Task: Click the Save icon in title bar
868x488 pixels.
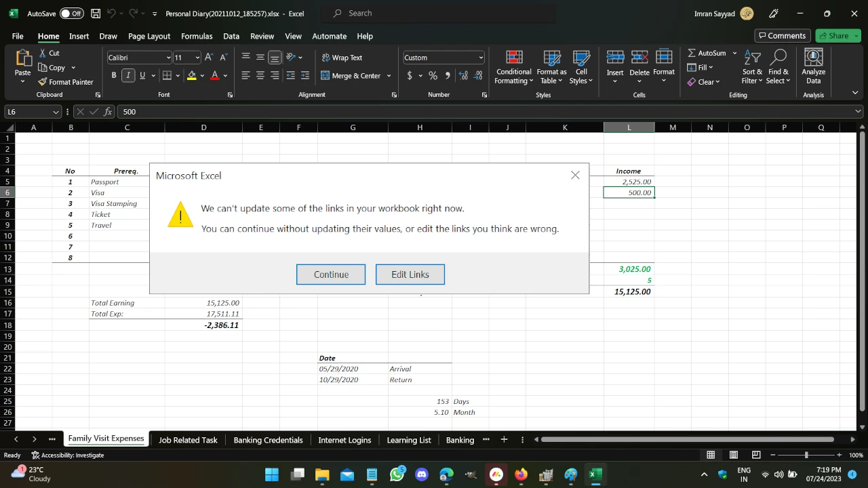Action: click(x=96, y=14)
